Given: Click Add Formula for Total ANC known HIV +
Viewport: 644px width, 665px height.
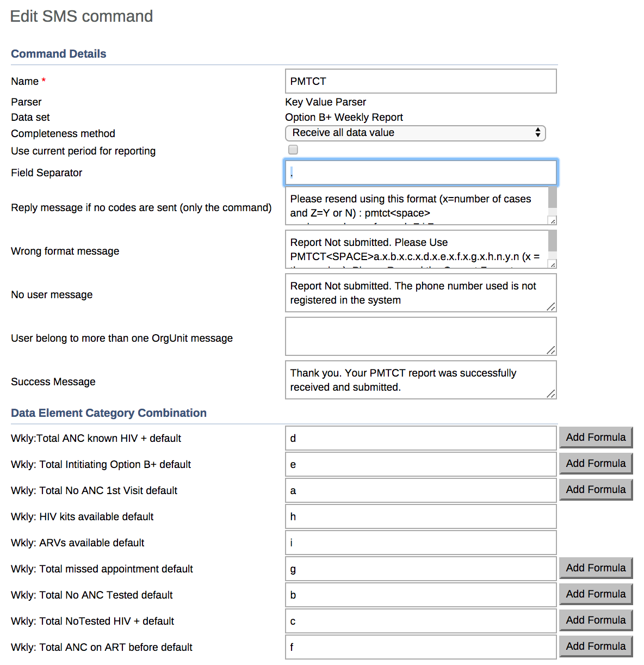Looking at the screenshot, I should (596, 438).
